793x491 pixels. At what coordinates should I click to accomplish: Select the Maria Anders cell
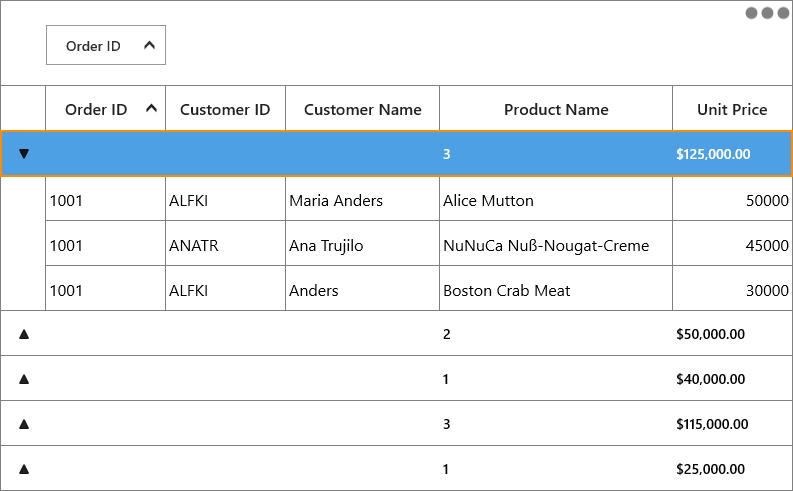pyautogui.click(x=363, y=199)
